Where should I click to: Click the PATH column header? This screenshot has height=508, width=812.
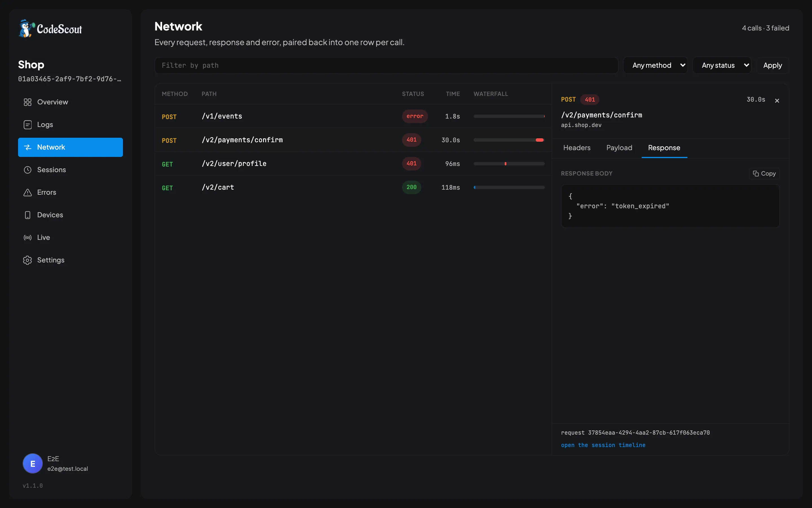(x=209, y=94)
